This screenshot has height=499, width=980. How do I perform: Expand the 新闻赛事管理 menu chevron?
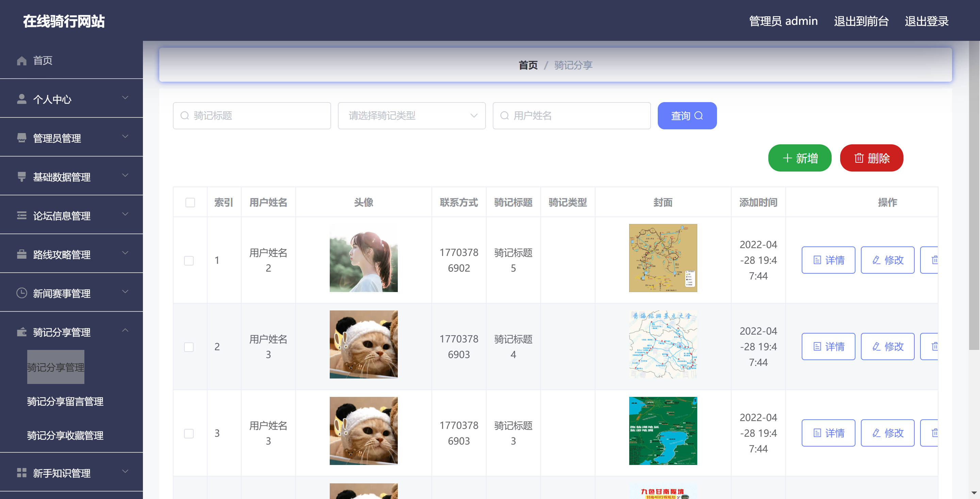click(125, 292)
